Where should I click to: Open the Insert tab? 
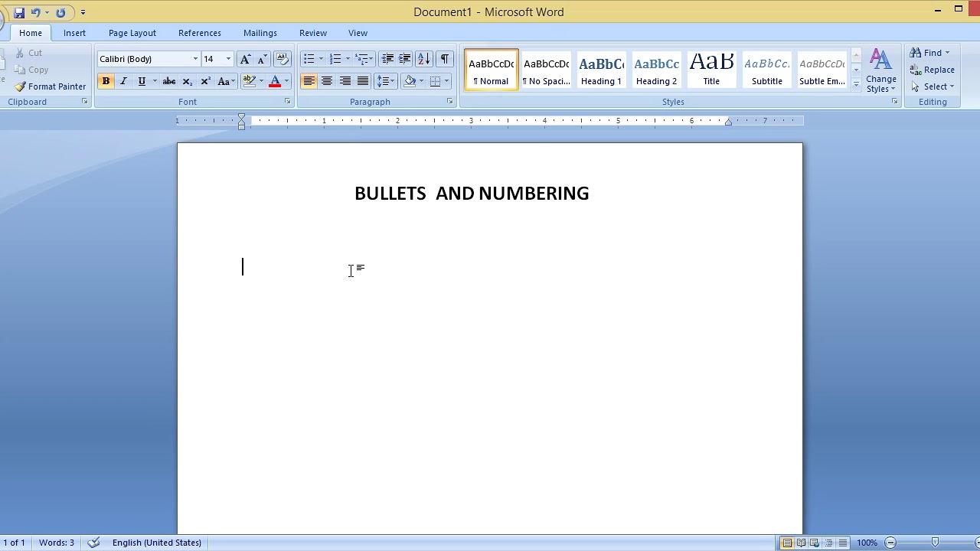[x=74, y=33]
